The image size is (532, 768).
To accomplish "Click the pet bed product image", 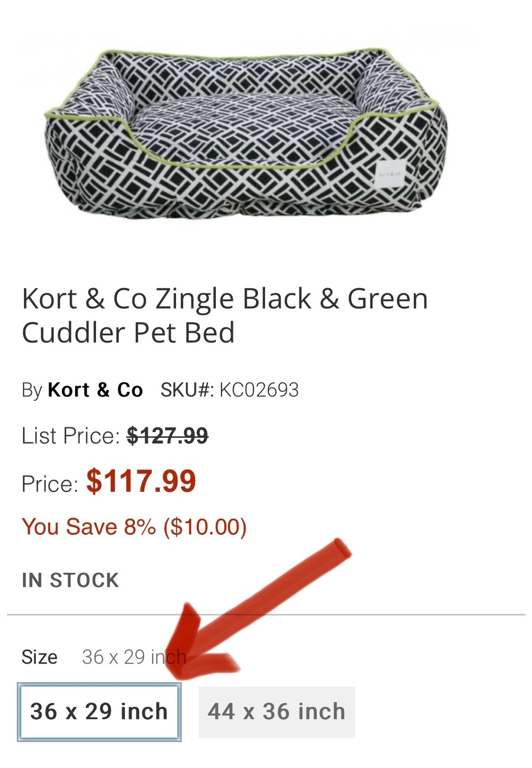I will pyautogui.click(x=245, y=133).
